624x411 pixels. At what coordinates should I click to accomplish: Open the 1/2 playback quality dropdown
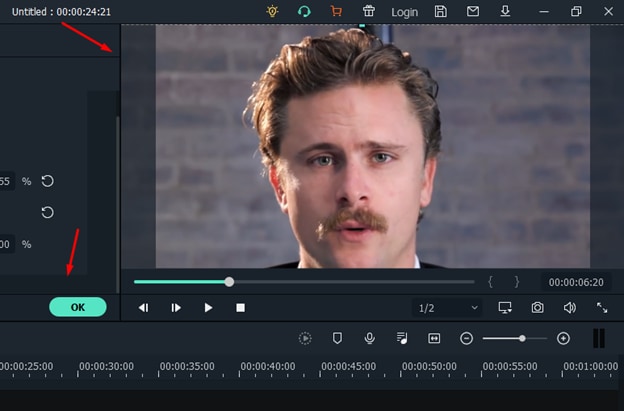click(448, 308)
